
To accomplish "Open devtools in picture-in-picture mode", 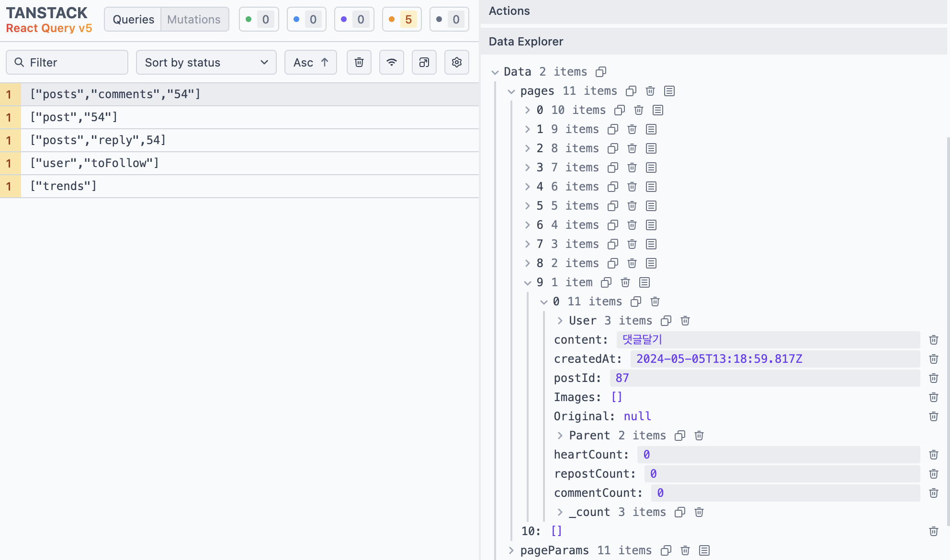I will click(424, 62).
